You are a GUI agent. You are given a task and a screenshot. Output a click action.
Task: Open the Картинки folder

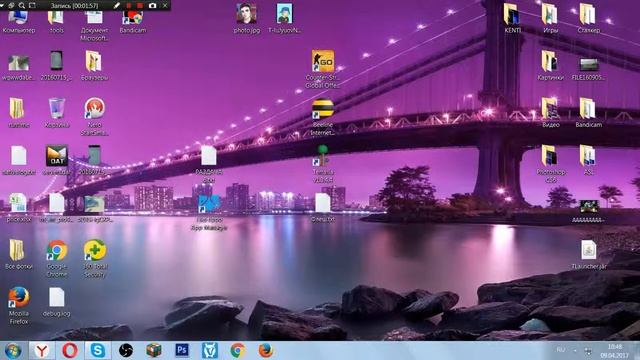pyautogui.click(x=550, y=65)
